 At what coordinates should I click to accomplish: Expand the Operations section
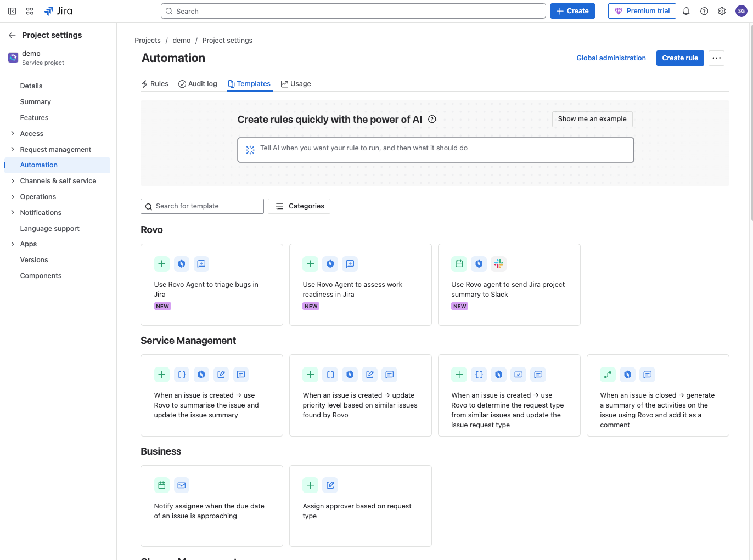click(13, 197)
